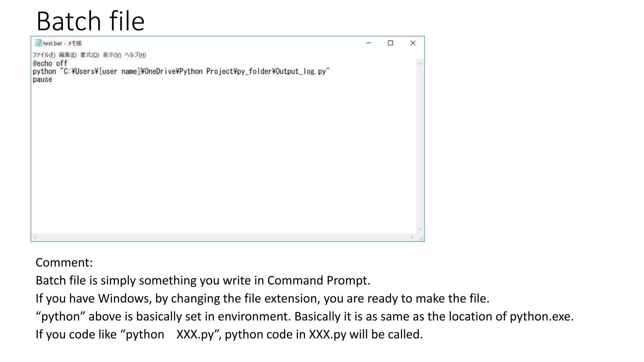Minimize the test.bat Notepad window
Image resolution: width=644 pixels, height=362 pixels.
[369, 43]
